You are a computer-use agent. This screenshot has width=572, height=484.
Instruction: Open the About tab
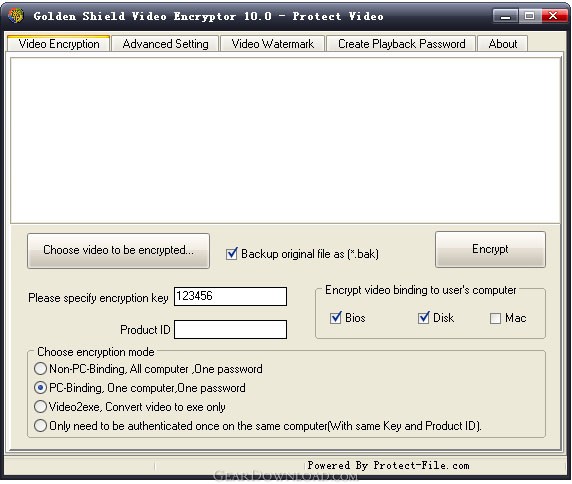click(502, 44)
